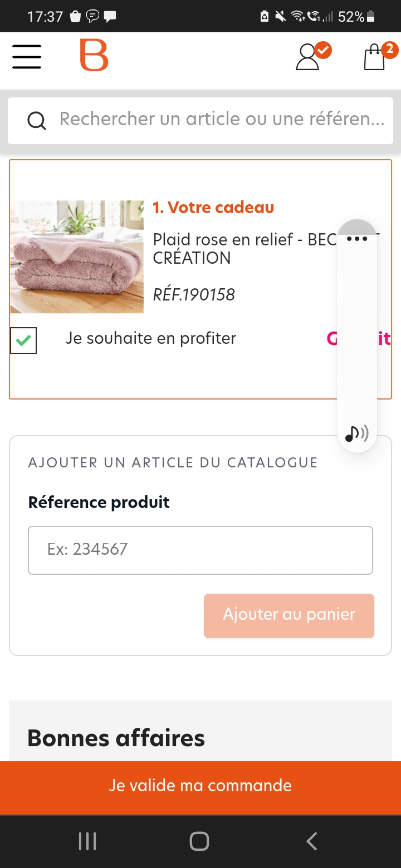Tap the Je souhaite en profiter label
The image size is (401, 868).
tap(151, 338)
